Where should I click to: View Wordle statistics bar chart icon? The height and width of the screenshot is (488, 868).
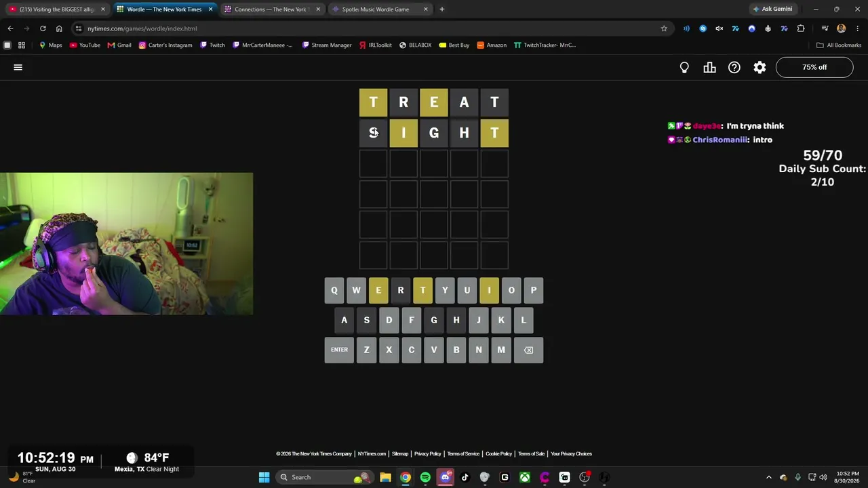click(709, 67)
